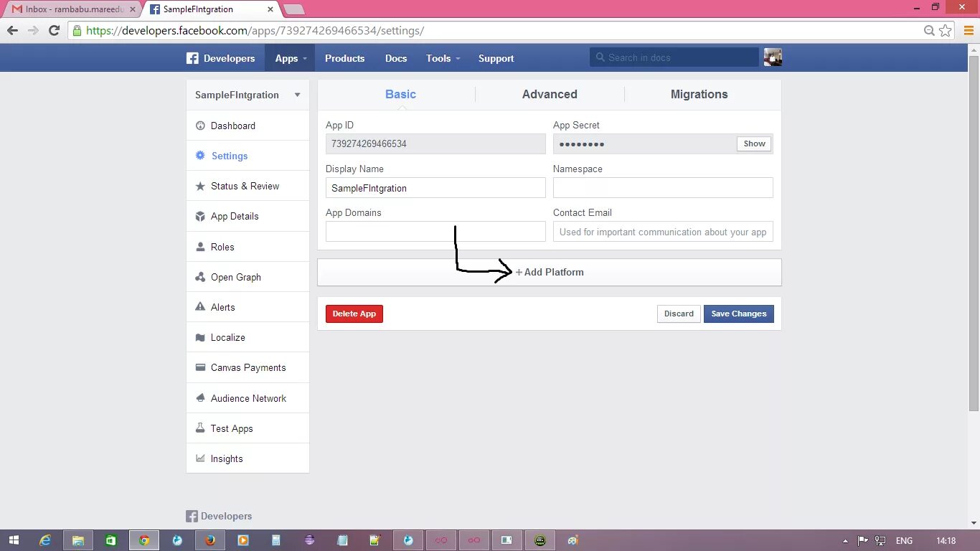Open the Docs menu item
The image size is (980, 551).
(396, 58)
